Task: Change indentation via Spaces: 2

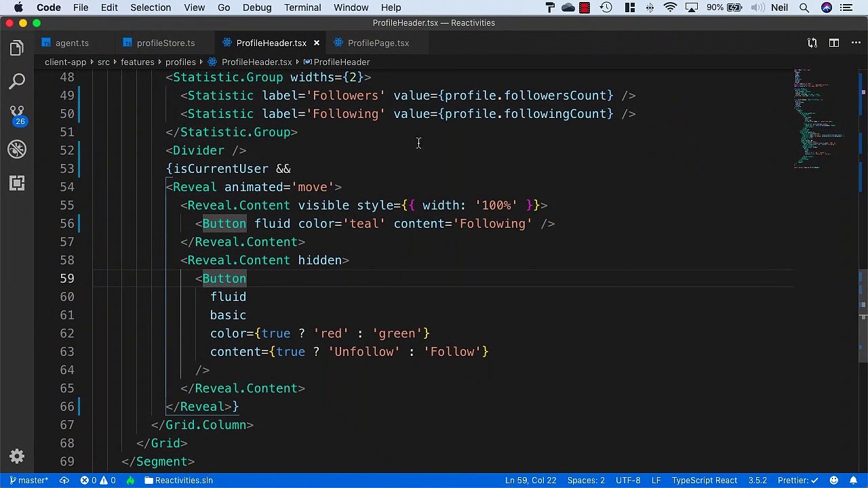Action: (x=586, y=480)
